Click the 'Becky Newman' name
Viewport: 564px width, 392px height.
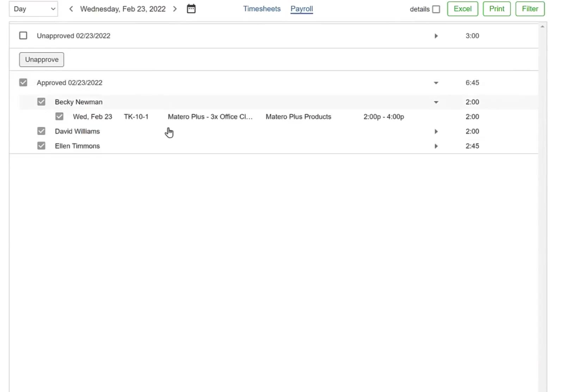[x=79, y=102]
